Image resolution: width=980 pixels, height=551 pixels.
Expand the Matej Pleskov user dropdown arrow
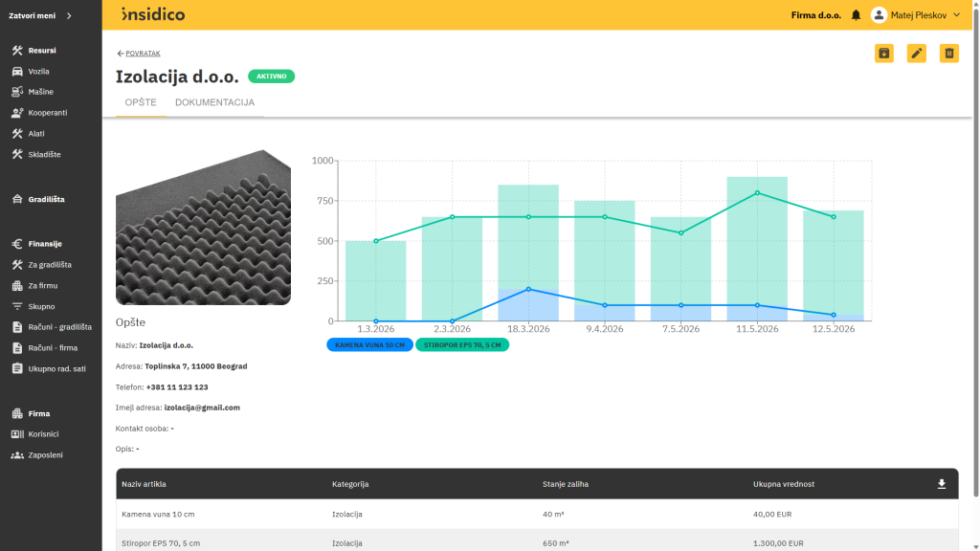click(x=956, y=15)
